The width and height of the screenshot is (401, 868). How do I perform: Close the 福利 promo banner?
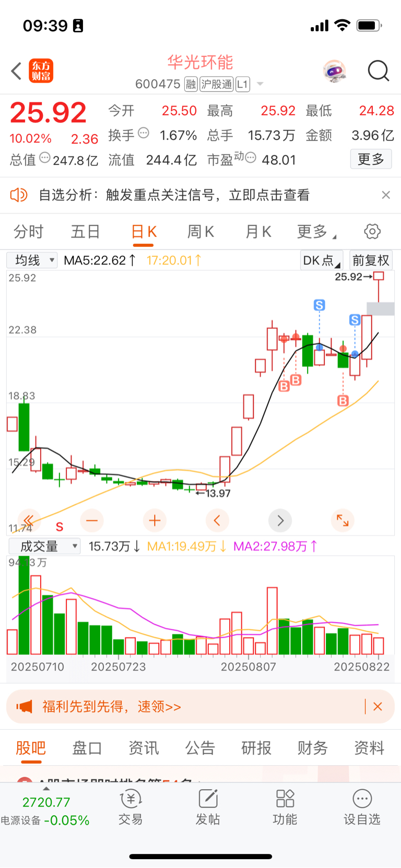coord(378,707)
